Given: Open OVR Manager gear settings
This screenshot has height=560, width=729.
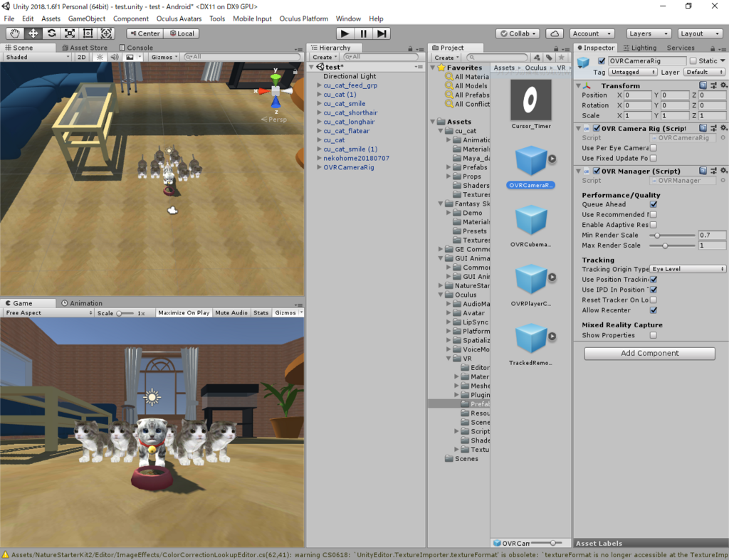Looking at the screenshot, I should (723, 171).
